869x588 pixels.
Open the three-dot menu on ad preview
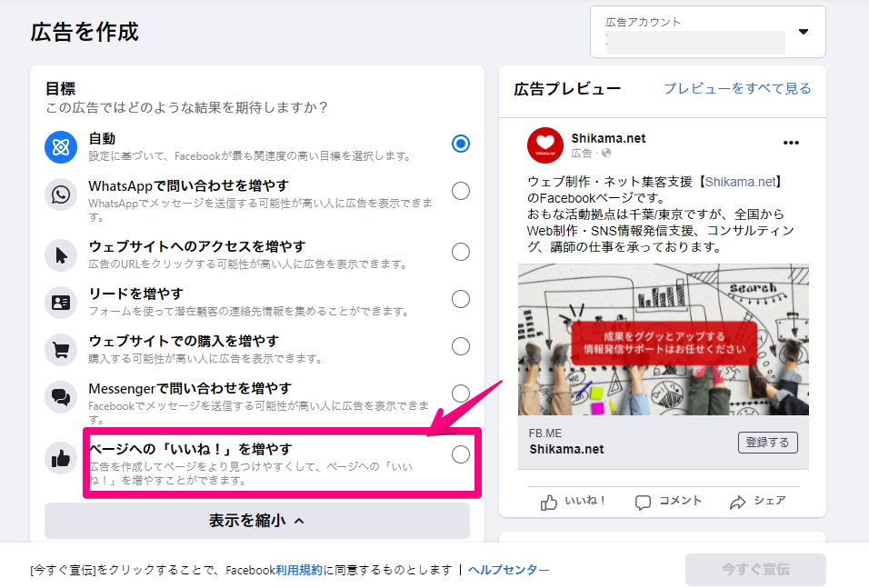tap(791, 143)
